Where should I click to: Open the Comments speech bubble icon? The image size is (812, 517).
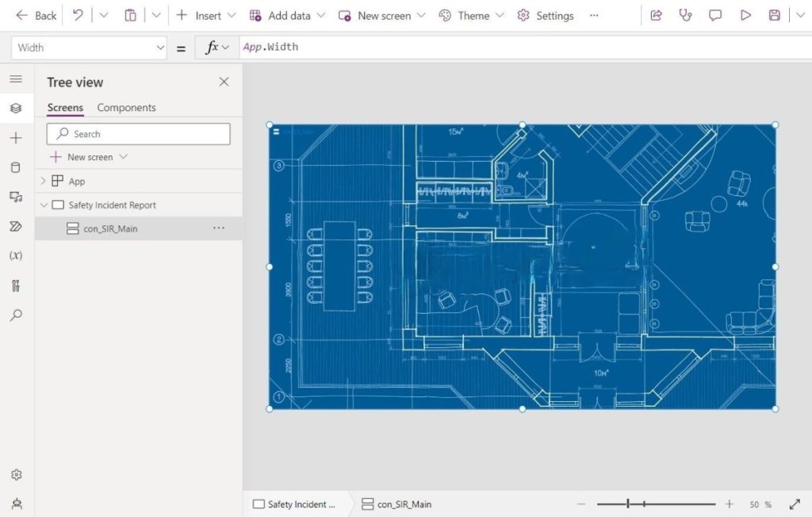[715, 16]
